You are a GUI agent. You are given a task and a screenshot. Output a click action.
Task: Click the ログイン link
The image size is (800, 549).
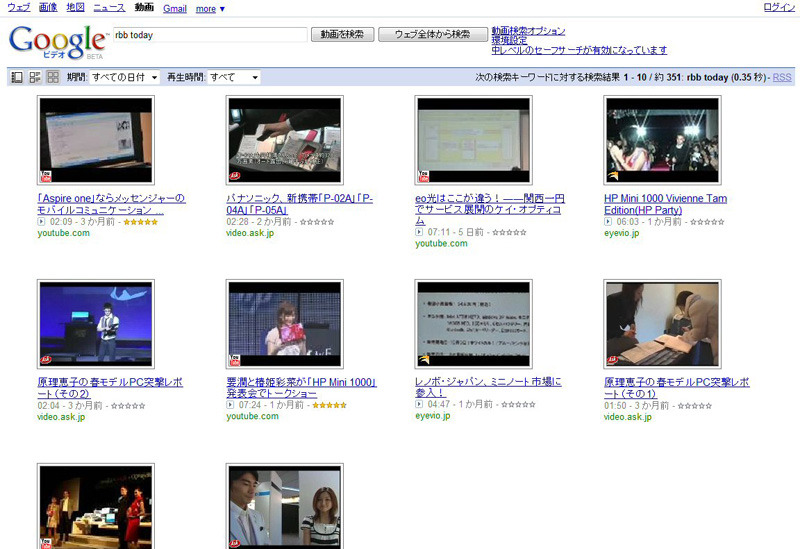click(x=779, y=7)
